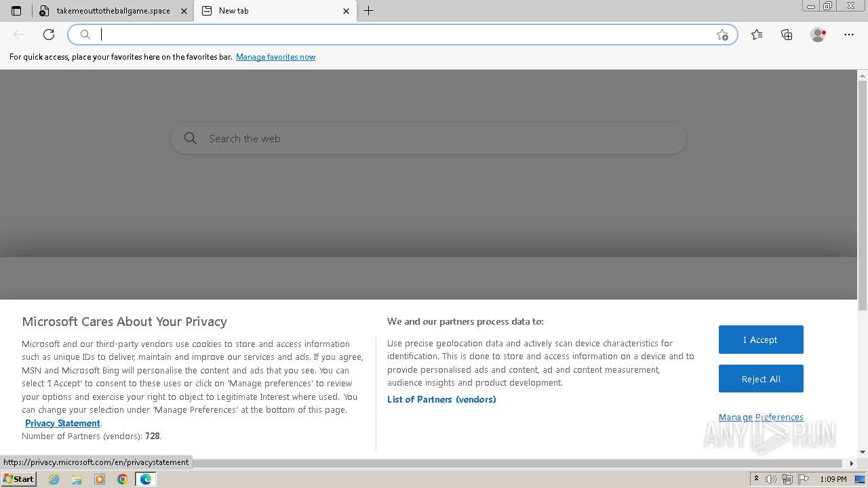Image resolution: width=868 pixels, height=488 pixels.
Task: Close the New tab tab
Action: pos(346,11)
